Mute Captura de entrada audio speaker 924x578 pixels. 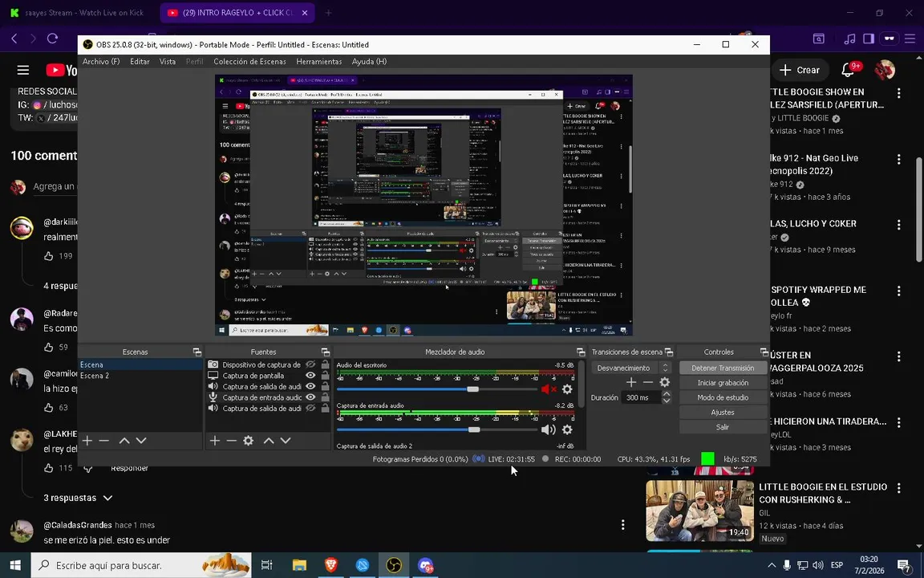pos(549,430)
